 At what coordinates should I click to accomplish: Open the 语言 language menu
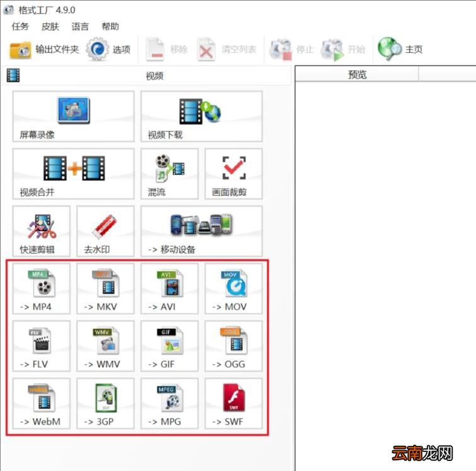(x=80, y=26)
